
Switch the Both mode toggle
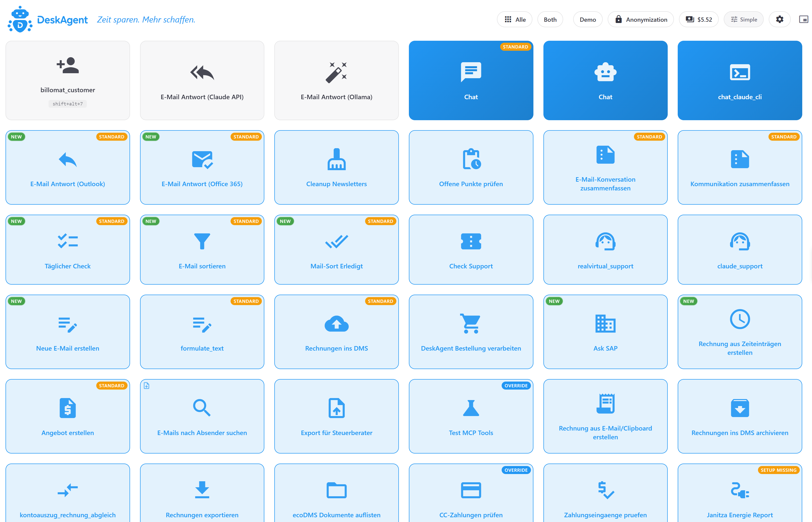pos(550,19)
